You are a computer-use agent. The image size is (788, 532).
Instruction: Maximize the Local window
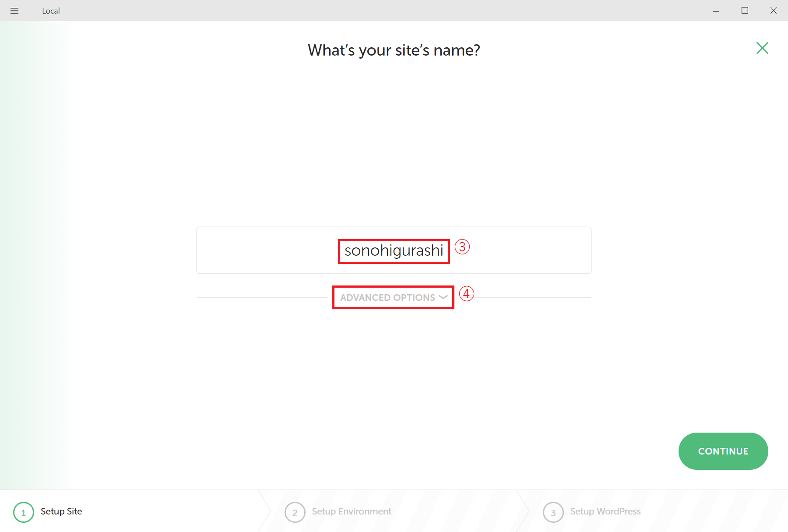point(745,11)
